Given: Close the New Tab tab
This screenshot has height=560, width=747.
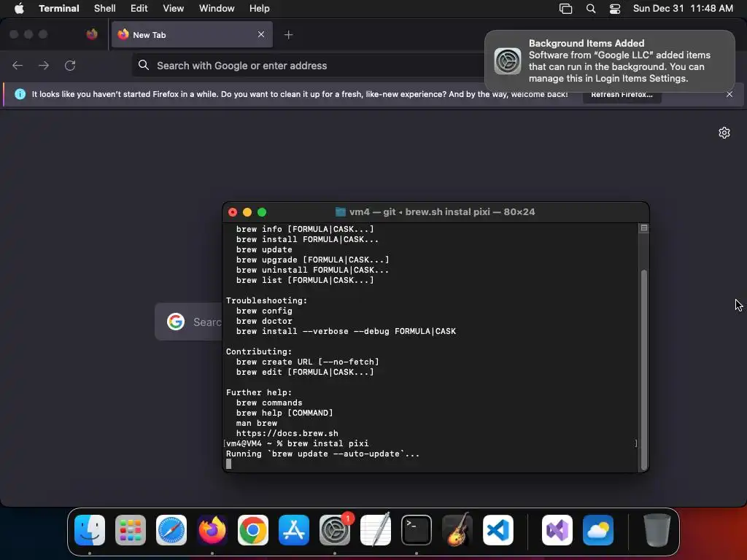Looking at the screenshot, I should click(261, 34).
